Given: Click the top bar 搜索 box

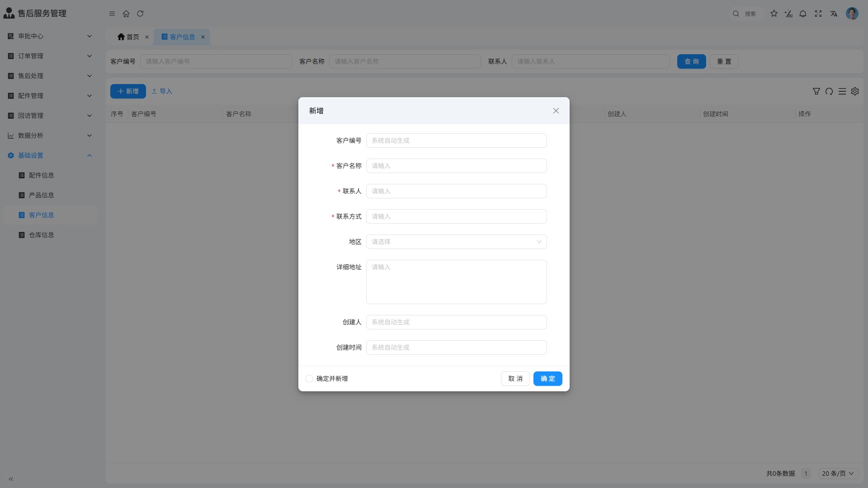Looking at the screenshot, I should click(x=746, y=14).
